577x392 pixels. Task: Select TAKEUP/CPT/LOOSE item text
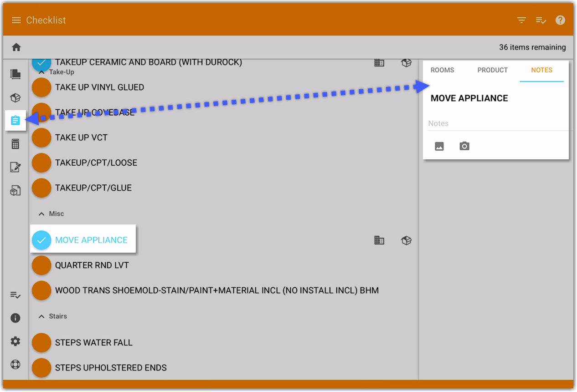96,163
